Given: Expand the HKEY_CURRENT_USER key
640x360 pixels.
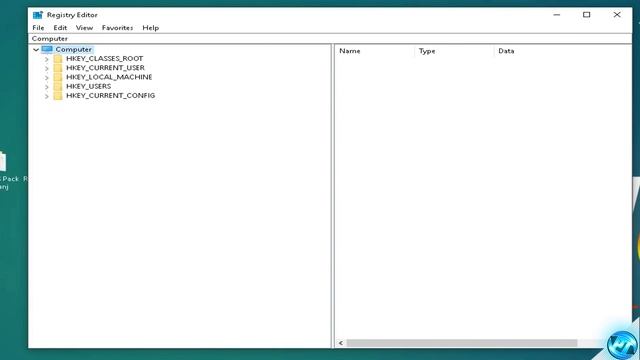Looking at the screenshot, I should pos(47,68).
